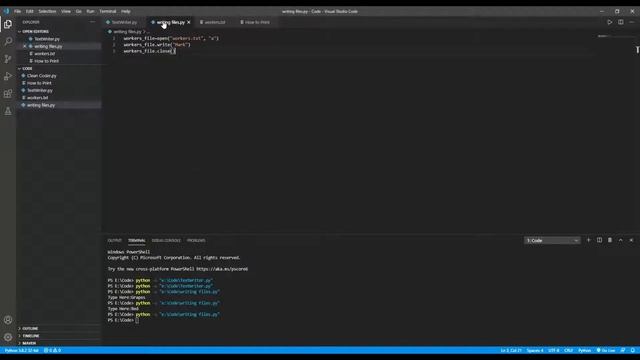Open the Edit menu
Viewport: 640px width, 360px height.
pos(30,11)
